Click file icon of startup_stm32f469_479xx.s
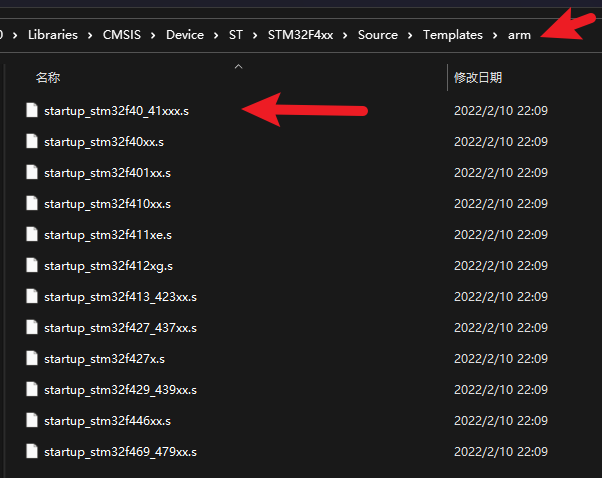The image size is (602, 478). pyautogui.click(x=32, y=452)
